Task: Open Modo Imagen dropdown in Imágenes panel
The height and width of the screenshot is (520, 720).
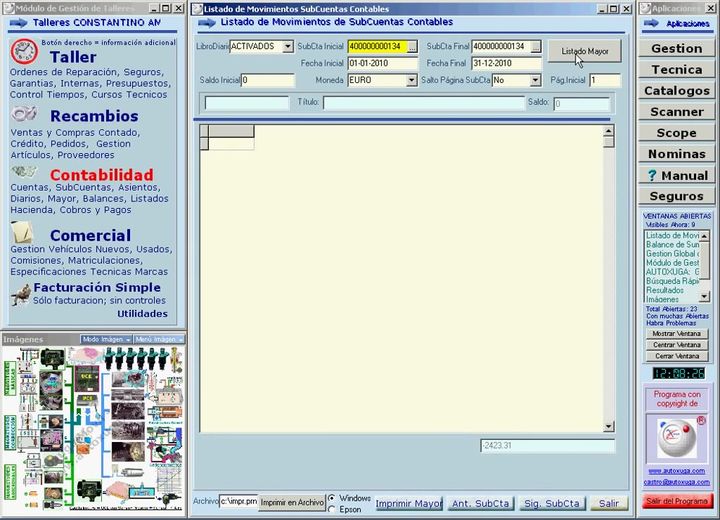Action: coord(106,339)
